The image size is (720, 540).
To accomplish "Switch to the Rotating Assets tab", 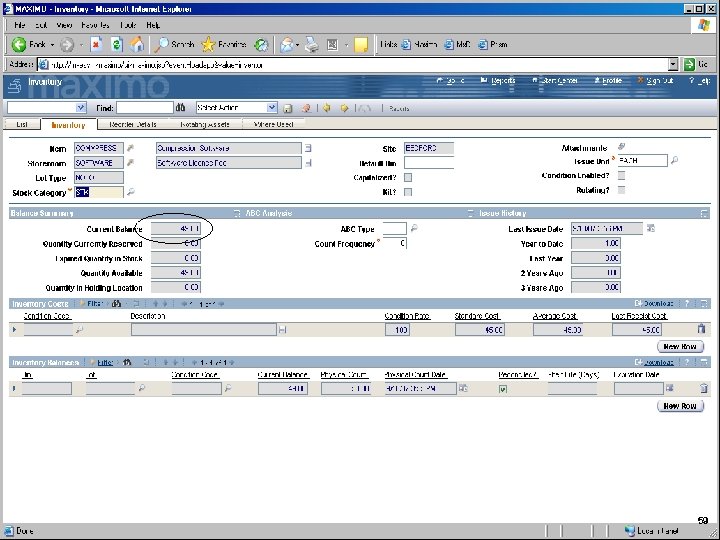I will [x=205, y=124].
